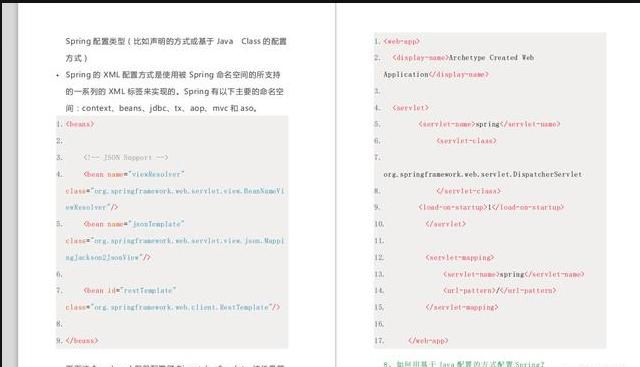
Task: Select the opening <servlet> tag on line 4
Action: [411, 108]
